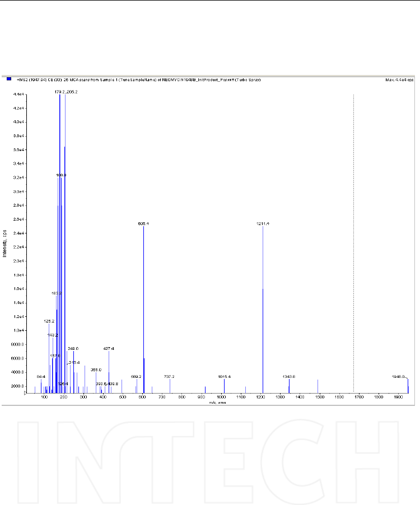
Task: Click the 84.4 peak label
Action: pos(41,376)
